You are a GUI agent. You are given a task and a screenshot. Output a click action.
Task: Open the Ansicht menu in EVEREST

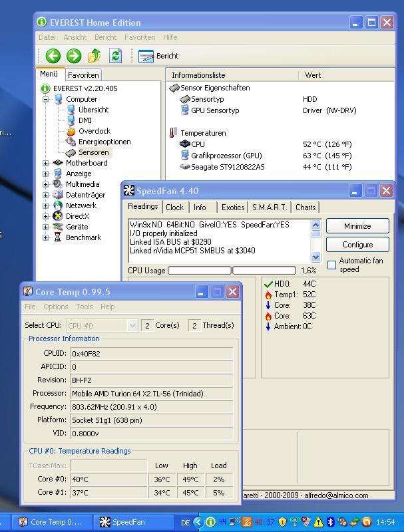click(75, 37)
